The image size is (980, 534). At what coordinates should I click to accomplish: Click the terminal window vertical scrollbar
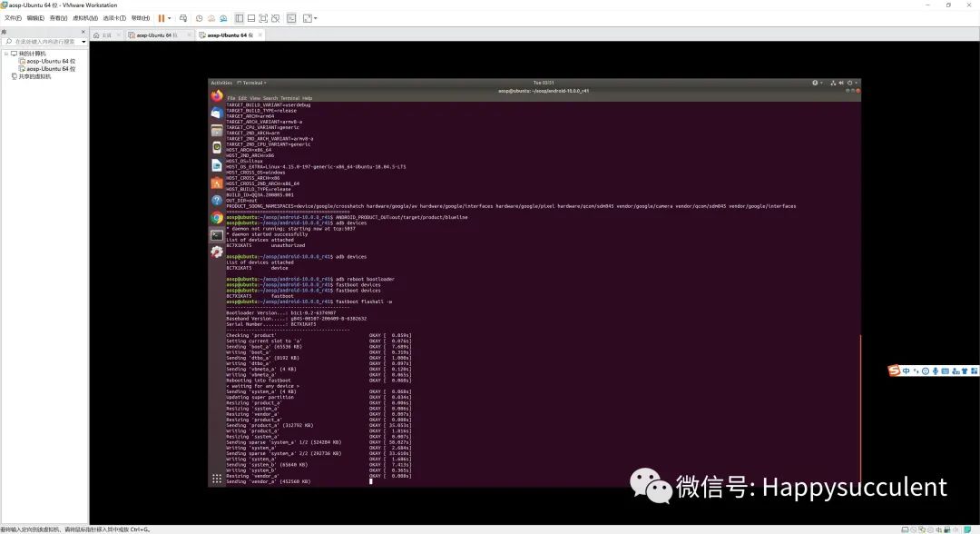[860, 407]
